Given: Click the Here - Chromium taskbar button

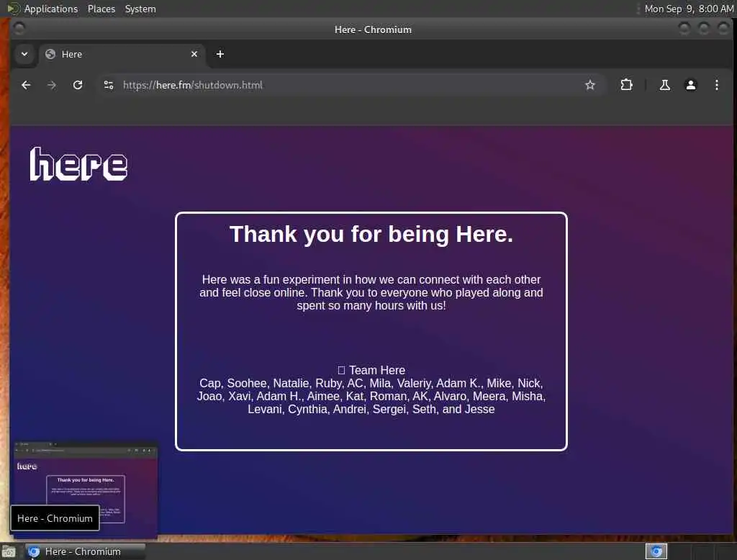Looking at the screenshot, I should [85, 551].
